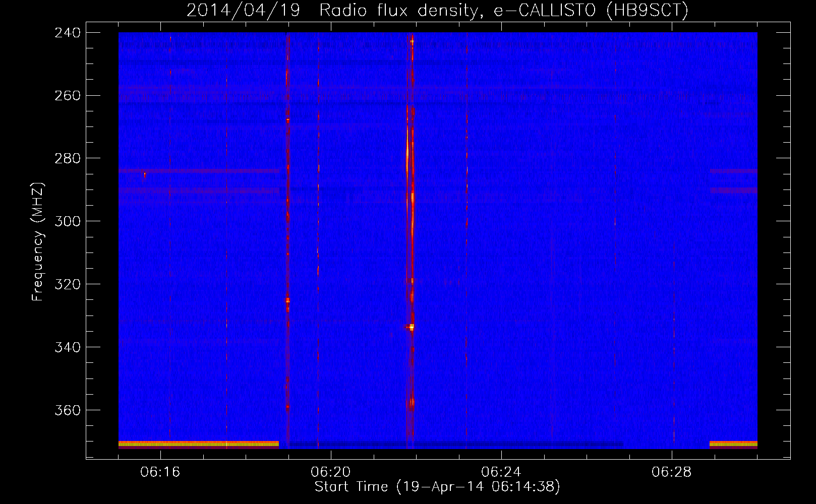Viewport: 816px width, 504px height.
Task: Click the 06:28 time tick label
Action: click(672, 472)
